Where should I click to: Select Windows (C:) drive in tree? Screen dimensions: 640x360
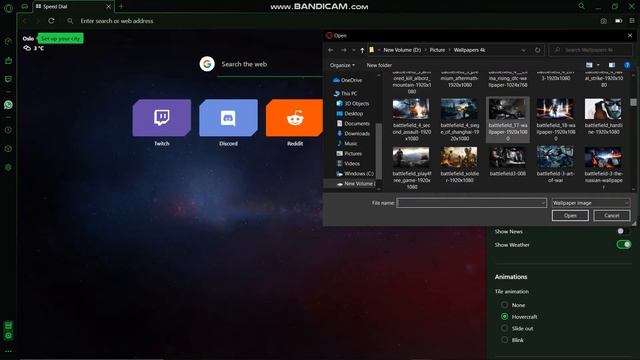coord(355,173)
